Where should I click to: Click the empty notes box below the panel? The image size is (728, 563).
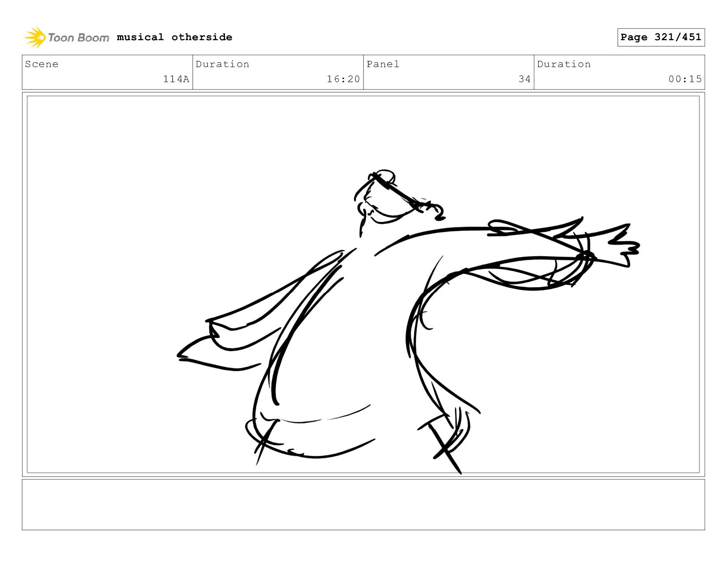pos(363,505)
